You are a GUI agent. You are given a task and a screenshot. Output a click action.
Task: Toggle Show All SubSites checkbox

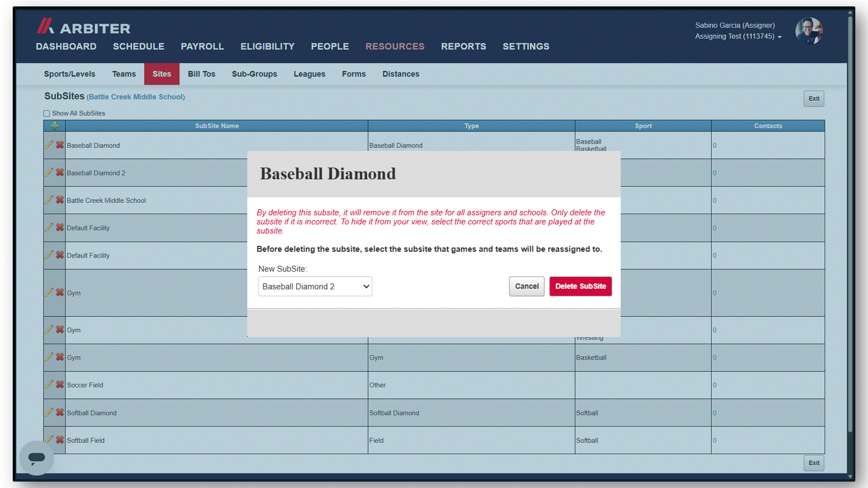[47, 113]
